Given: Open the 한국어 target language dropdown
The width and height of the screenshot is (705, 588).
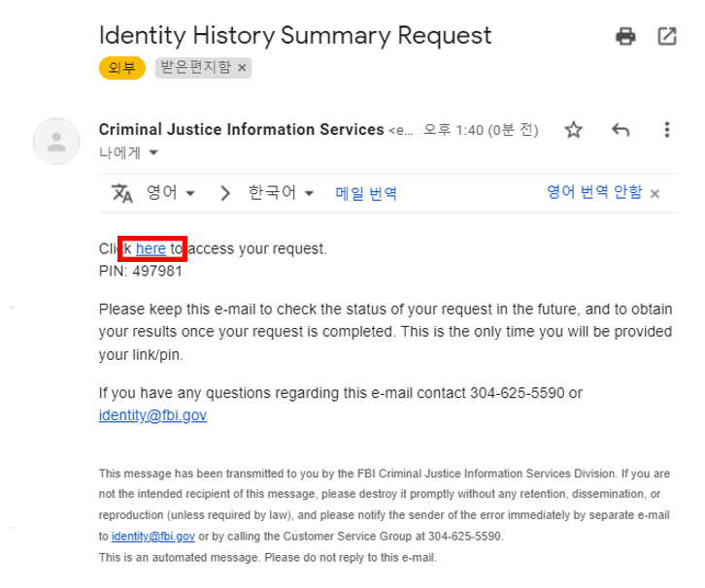Looking at the screenshot, I should click(x=282, y=193).
